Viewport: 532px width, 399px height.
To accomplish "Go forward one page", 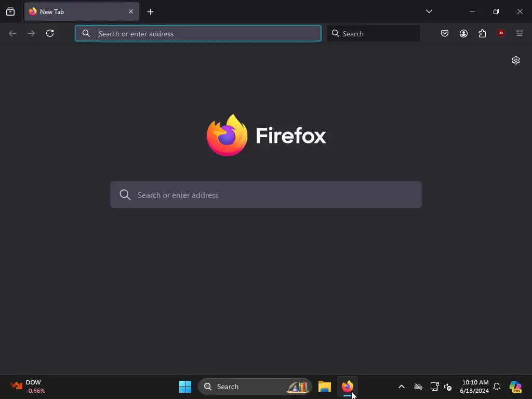I will tap(31, 33).
